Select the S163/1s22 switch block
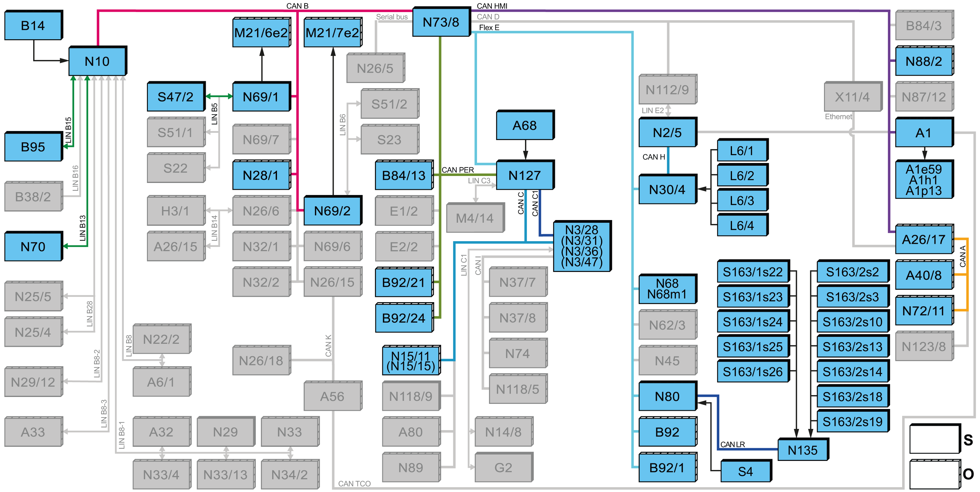The width and height of the screenshot is (980, 492). 753,271
